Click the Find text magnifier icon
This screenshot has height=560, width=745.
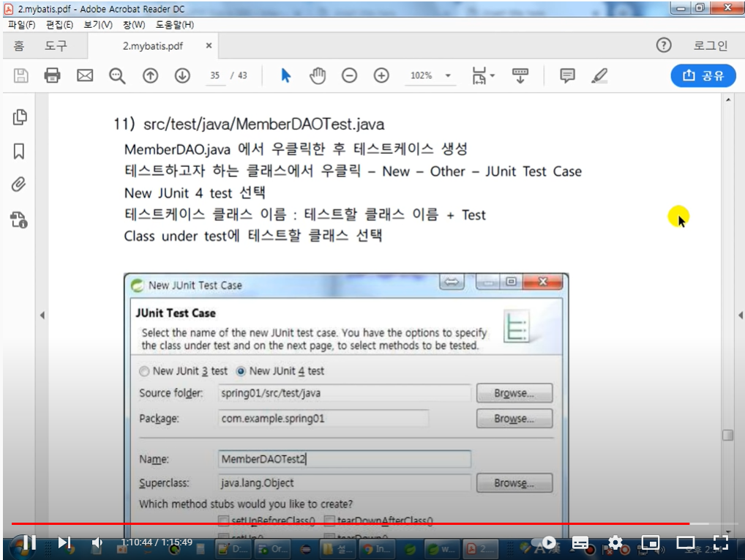point(117,75)
